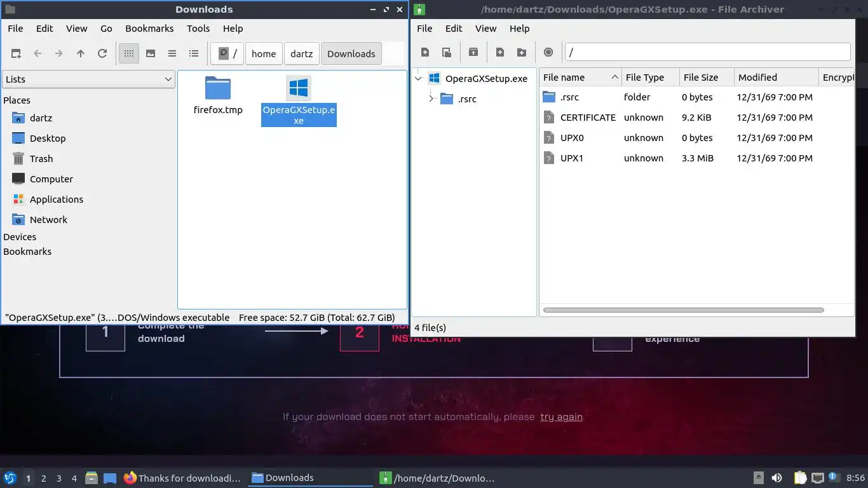Click the network icon in the system tray

[818, 478]
